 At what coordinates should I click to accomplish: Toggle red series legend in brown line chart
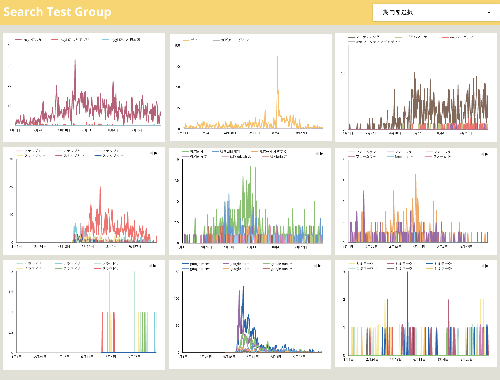[458, 37]
